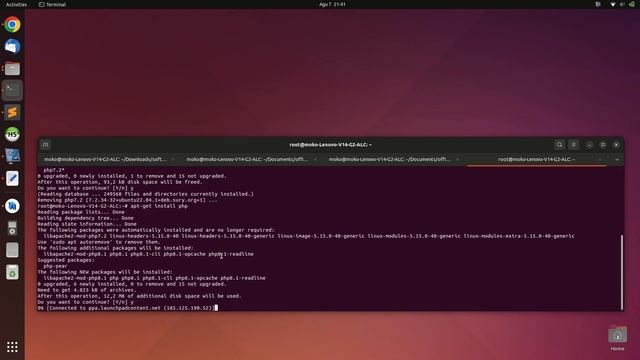
Task: Open the mounted media device icon
Action: pos(12,228)
